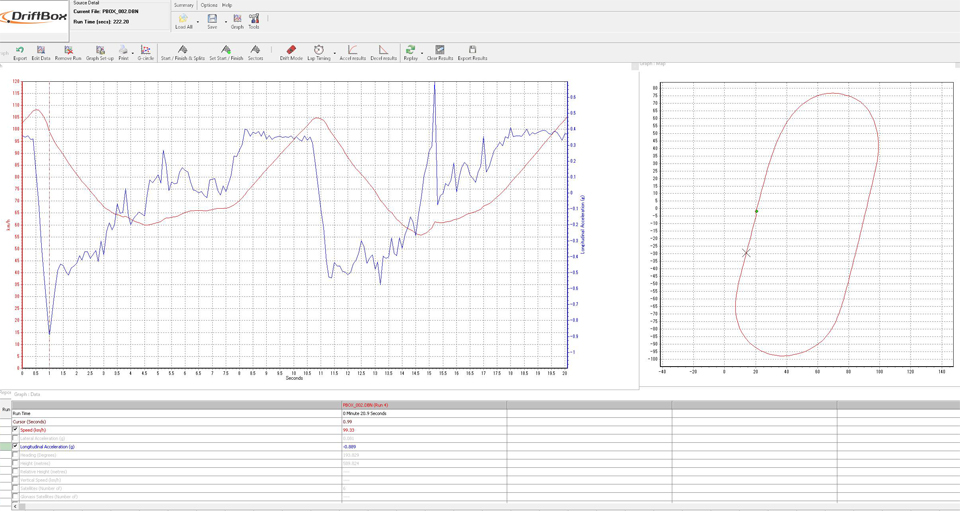Uncheck Longitudinal Acceleration (g) checkbox
Viewport: 960px width, 511px height.
(x=15, y=447)
